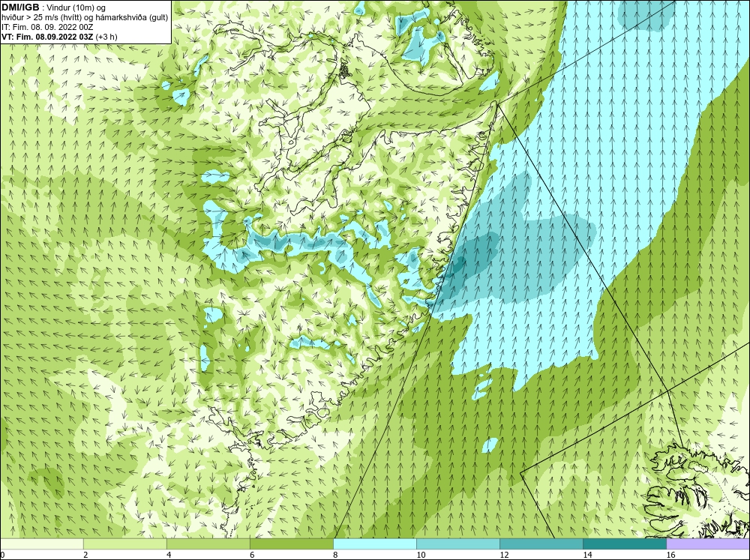Viewport: 750px width, 560px height.
Task: Click the scale label '0'
Action: (x=2, y=555)
